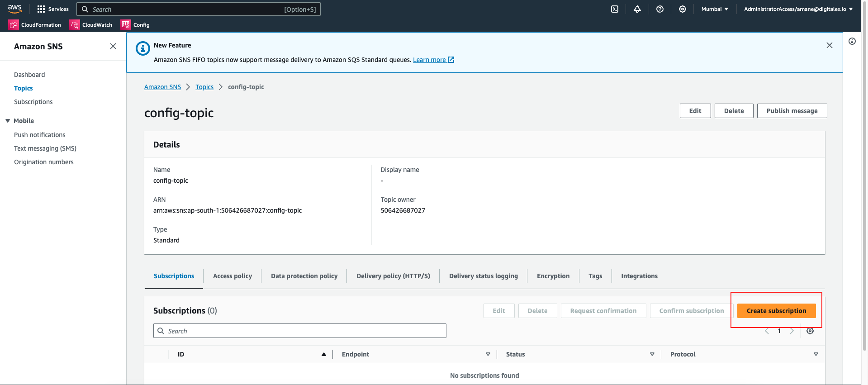Screen dimensions: 868x385
Task: Expand the AdministratorAccess account menu
Action: point(798,9)
